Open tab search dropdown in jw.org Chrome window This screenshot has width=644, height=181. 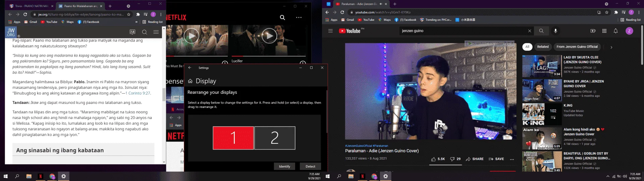tap(128, 6)
